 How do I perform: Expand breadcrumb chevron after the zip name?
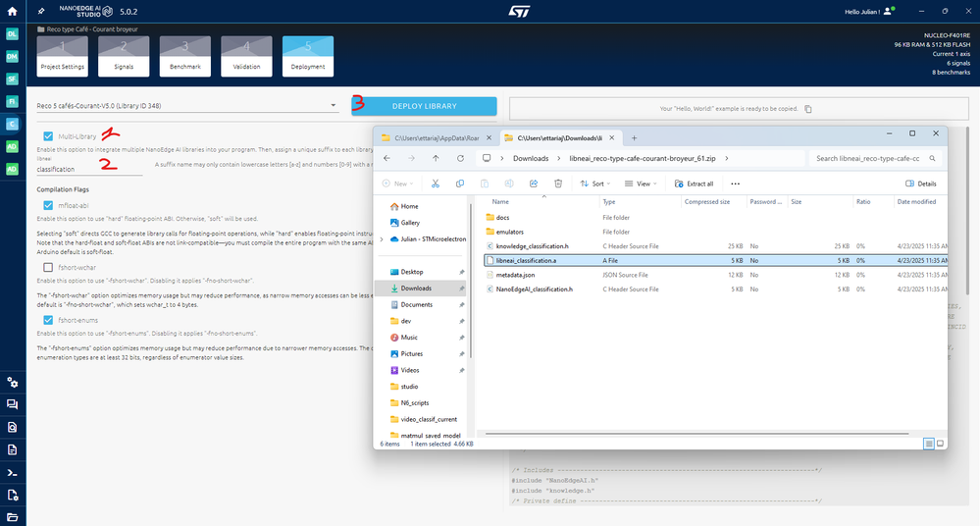726,158
